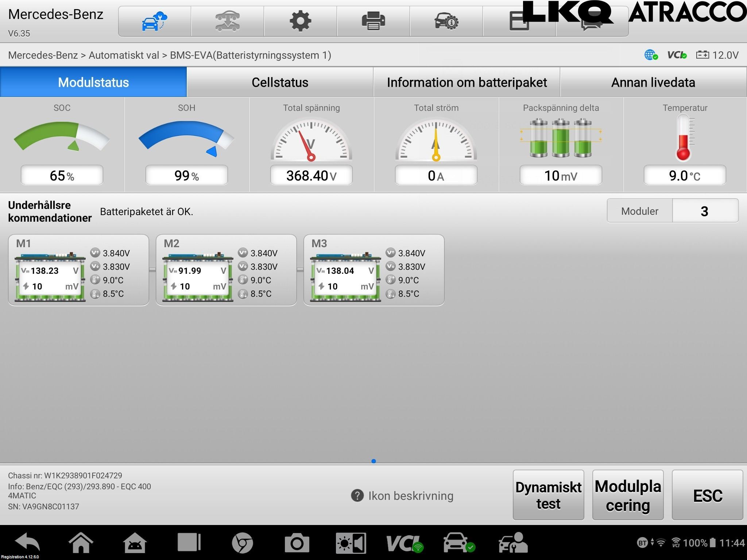The width and height of the screenshot is (747, 560).
Task: Click M1 module voltage 138.23 V
Action: (x=50, y=271)
